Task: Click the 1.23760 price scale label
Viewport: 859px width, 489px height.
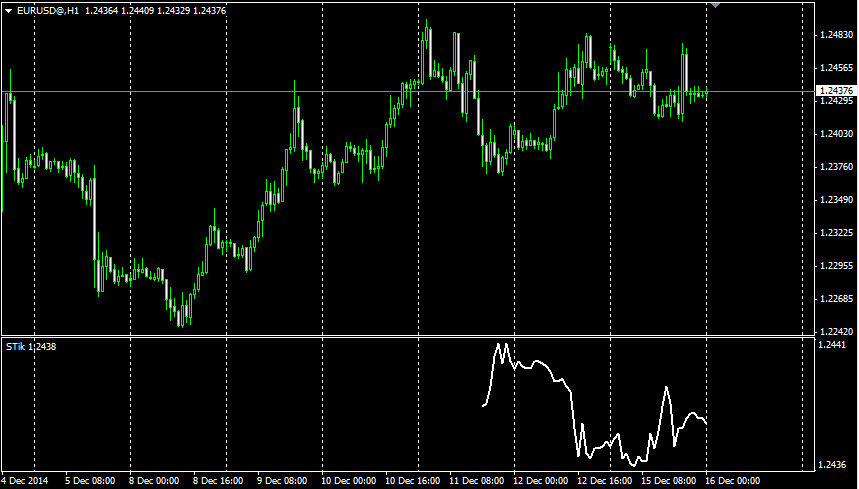Action: tap(837, 166)
